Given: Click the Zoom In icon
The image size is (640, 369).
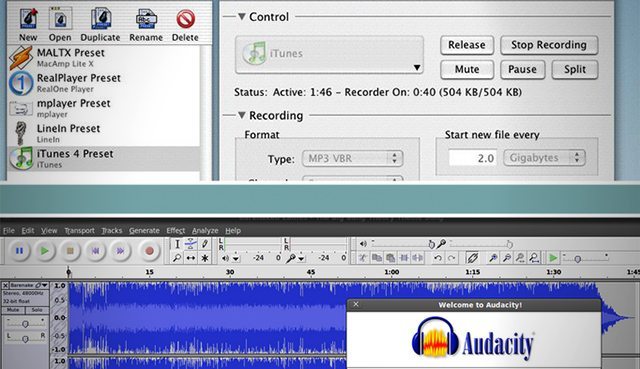Looking at the screenshot, I should click(x=493, y=258).
